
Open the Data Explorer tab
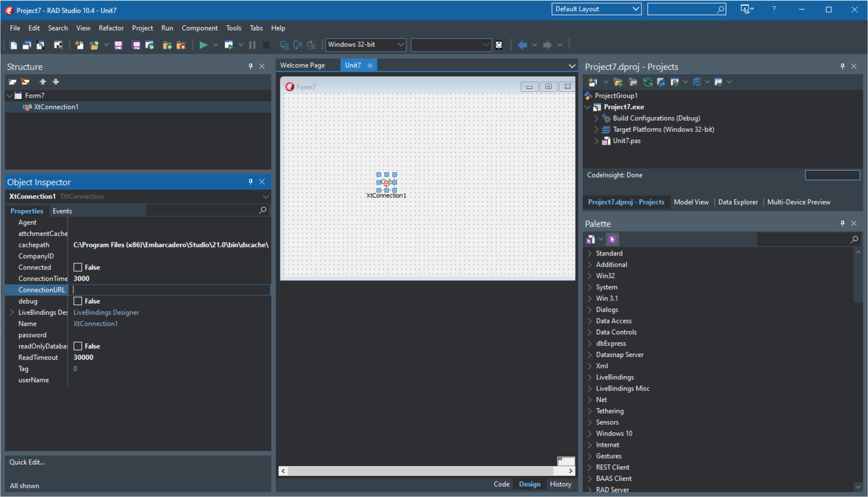[738, 202]
